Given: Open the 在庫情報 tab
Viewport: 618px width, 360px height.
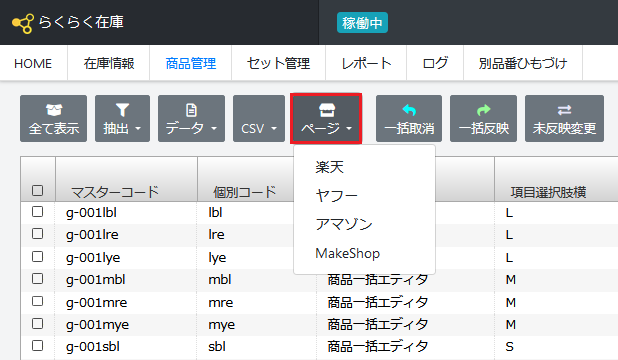Looking at the screenshot, I should [x=109, y=63].
